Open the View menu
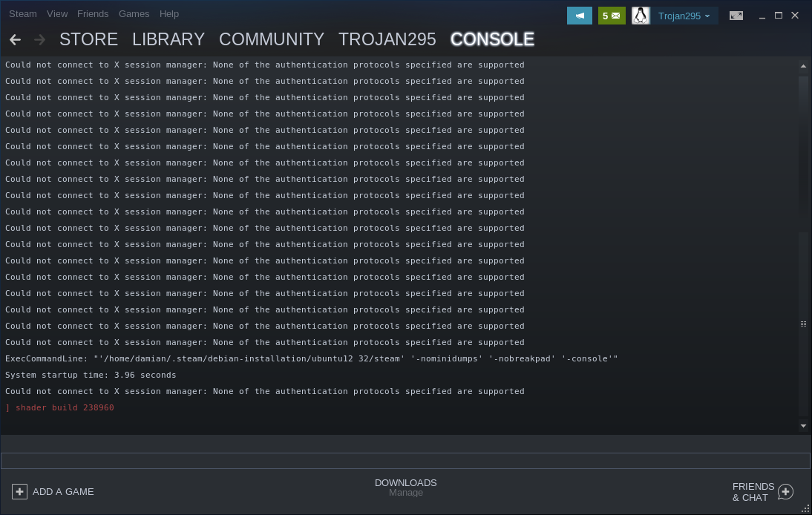Viewport: 812px width, 515px height. (57, 14)
